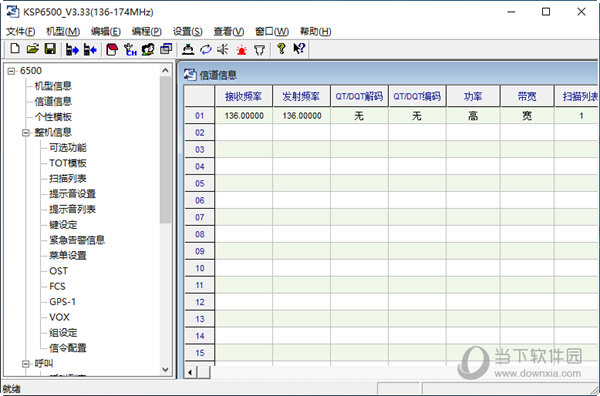This screenshot has width=600, height=396.
Task: Open the 文件(F) menu
Action: 21,31
